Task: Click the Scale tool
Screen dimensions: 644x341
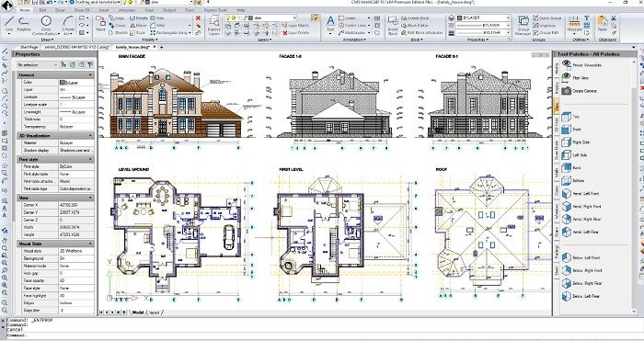Action: (x=137, y=32)
